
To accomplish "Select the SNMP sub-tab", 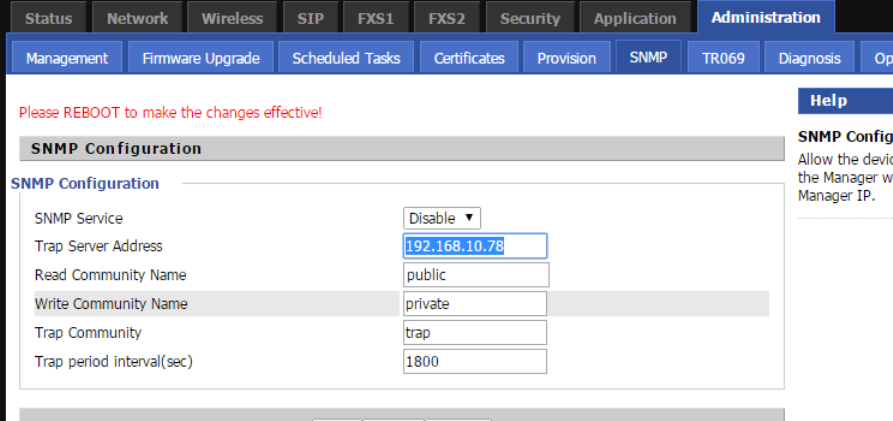I will click(x=648, y=57).
